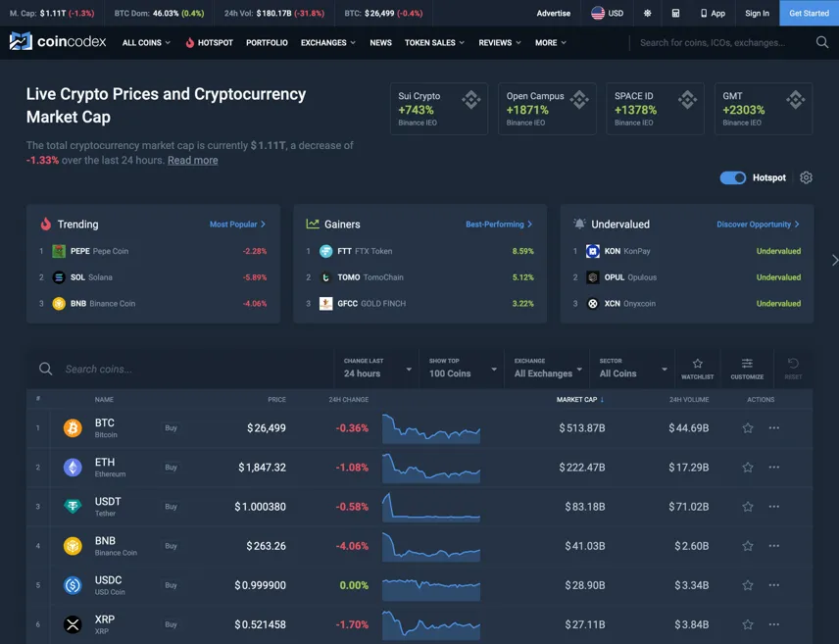
Task: Open the mobile App link
Action: coord(713,14)
